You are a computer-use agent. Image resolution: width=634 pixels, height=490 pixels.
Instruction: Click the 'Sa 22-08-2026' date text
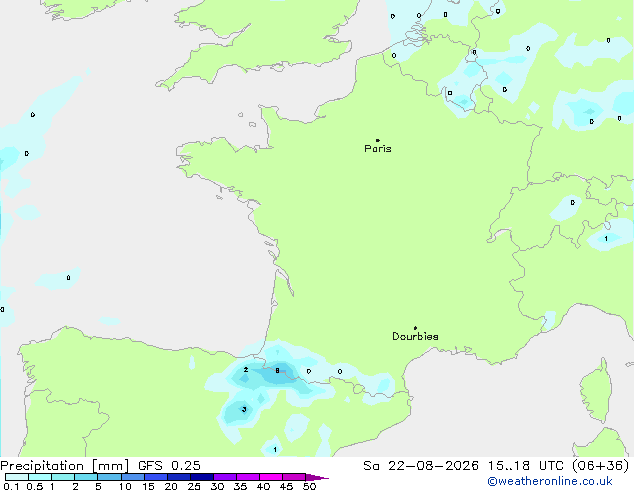421,466
